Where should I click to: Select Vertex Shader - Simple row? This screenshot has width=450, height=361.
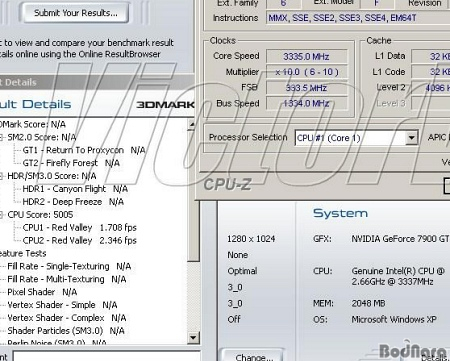[x=62, y=305]
